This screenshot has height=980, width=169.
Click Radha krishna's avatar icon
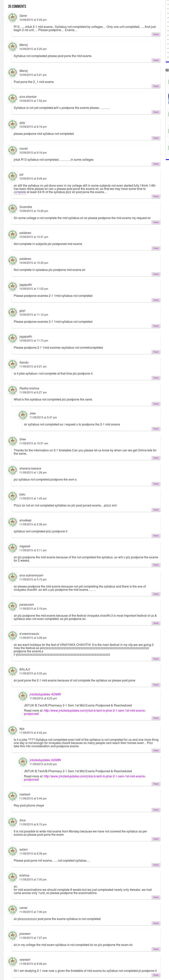pyautogui.click(x=13, y=390)
